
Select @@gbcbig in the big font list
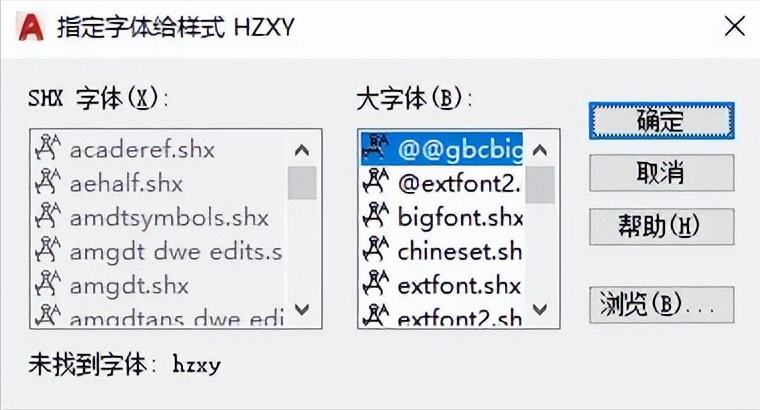pyautogui.click(x=442, y=149)
